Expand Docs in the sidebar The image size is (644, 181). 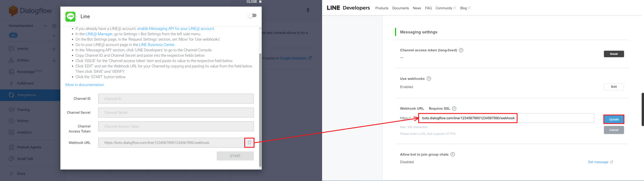[x=21, y=173]
